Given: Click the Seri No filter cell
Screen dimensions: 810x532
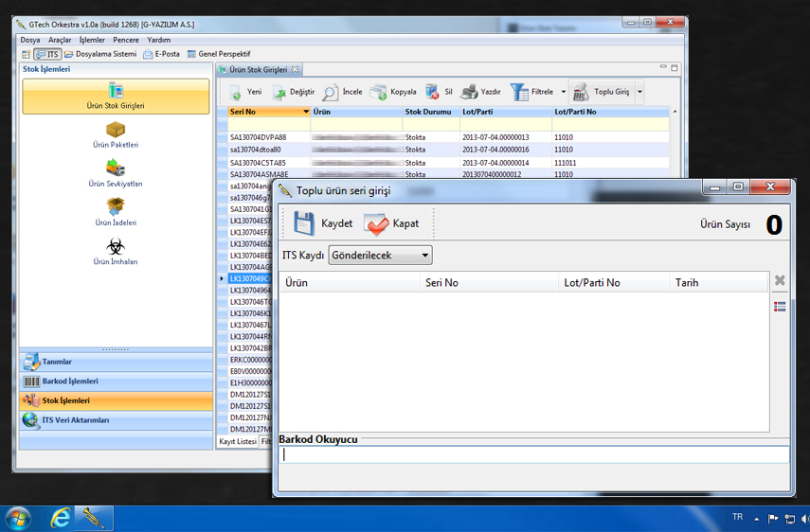Looking at the screenshot, I should [269, 124].
